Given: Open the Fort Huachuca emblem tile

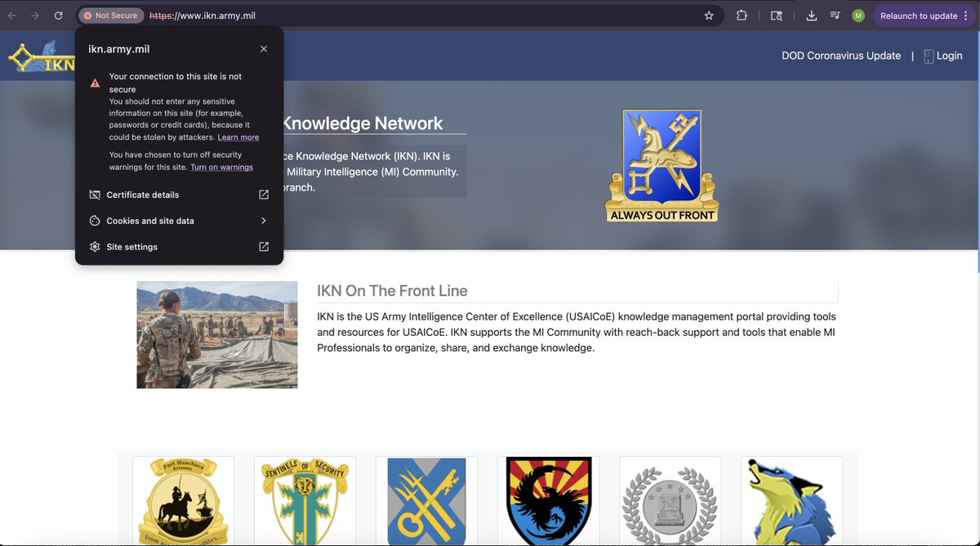Looking at the screenshot, I should 183,501.
